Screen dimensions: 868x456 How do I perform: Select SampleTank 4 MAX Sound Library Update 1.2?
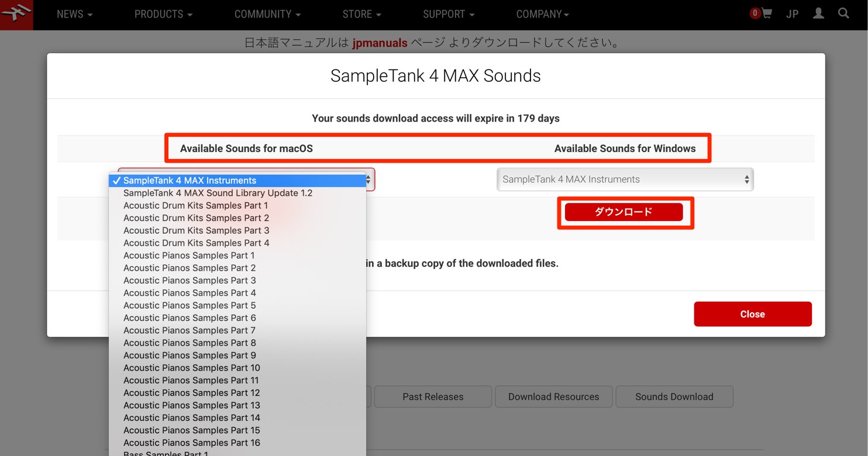click(x=237, y=193)
